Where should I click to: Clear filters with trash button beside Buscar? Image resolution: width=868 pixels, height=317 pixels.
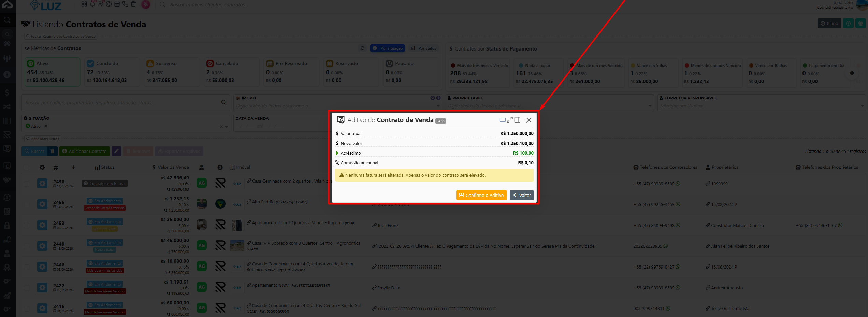coord(52,151)
